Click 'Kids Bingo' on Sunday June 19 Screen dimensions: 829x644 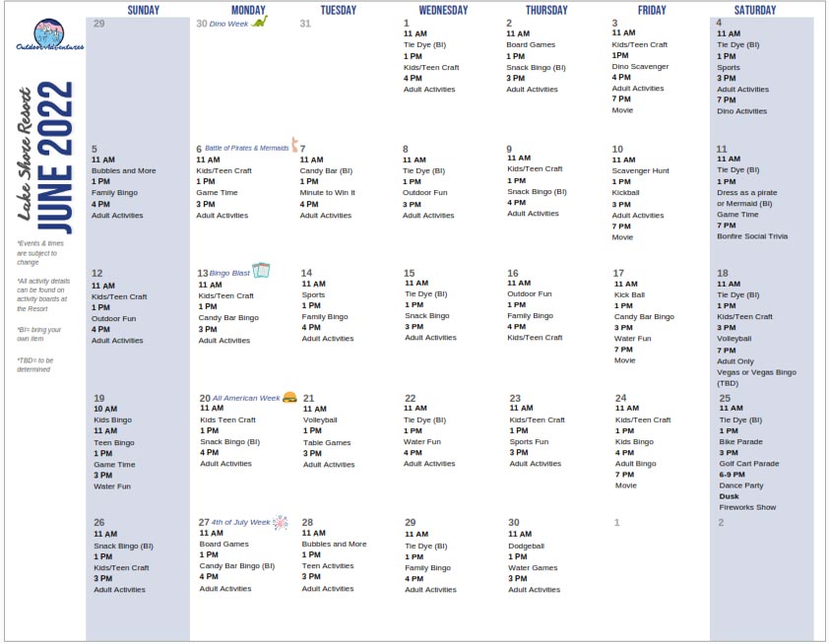point(112,419)
